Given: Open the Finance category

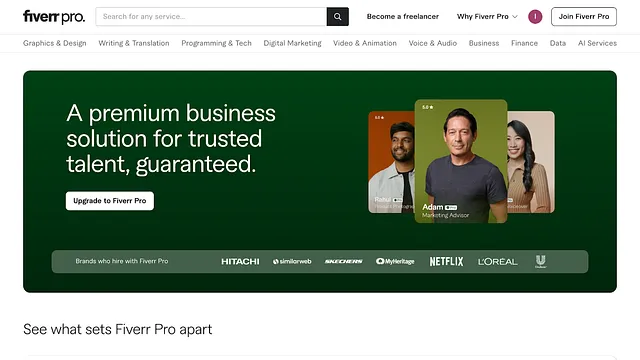Looking at the screenshot, I should pos(524,43).
